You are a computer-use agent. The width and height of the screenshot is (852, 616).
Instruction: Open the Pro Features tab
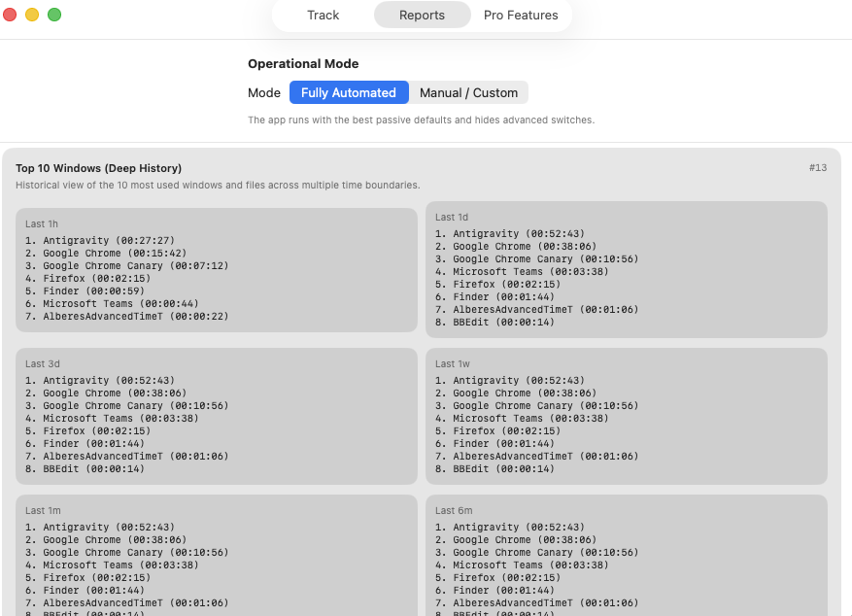coord(521,16)
